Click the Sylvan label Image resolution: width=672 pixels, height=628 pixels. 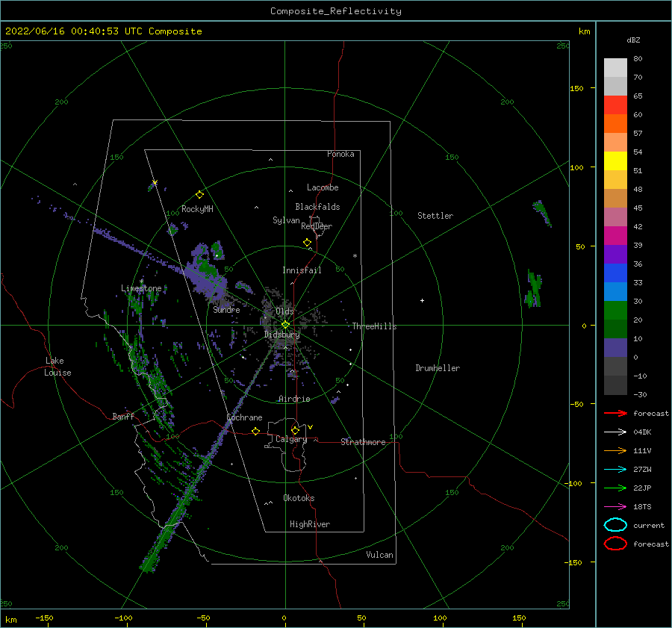(286, 220)
